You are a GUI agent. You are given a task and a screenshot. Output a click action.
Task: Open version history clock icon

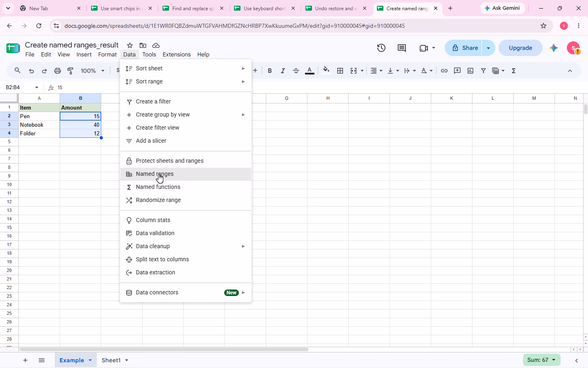(381, 48)
